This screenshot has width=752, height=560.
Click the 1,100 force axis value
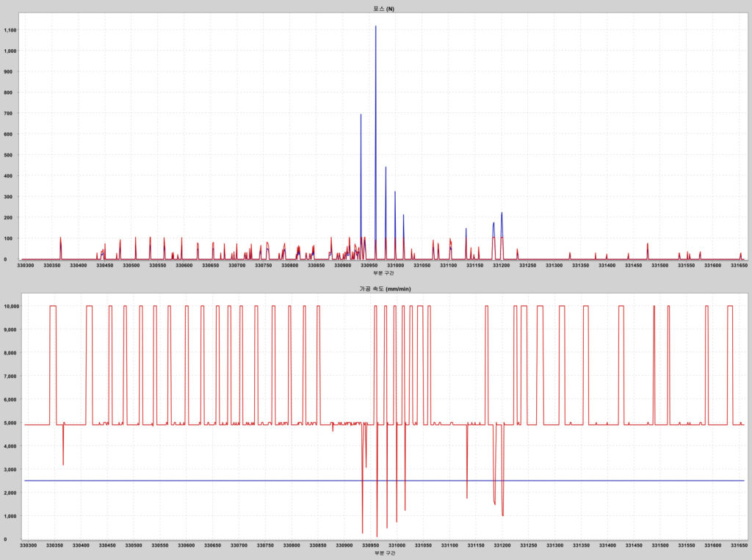(10, 30)
